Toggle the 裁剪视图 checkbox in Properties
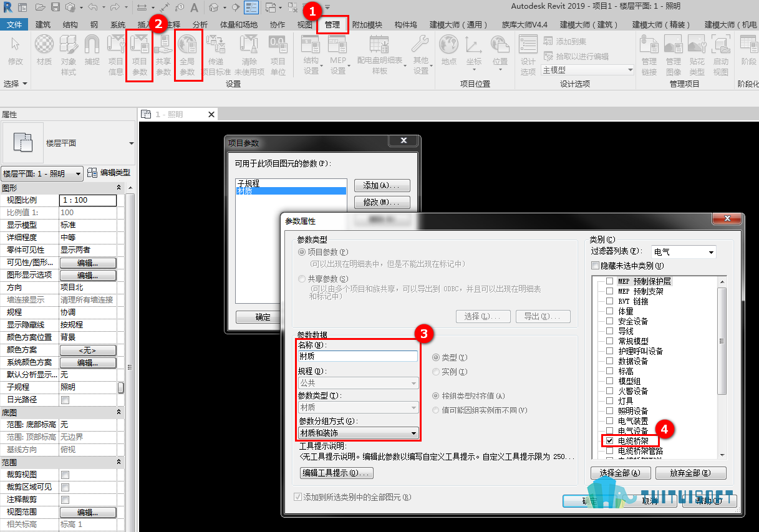Viewport: 759px width, 532px height. point(65,475)
